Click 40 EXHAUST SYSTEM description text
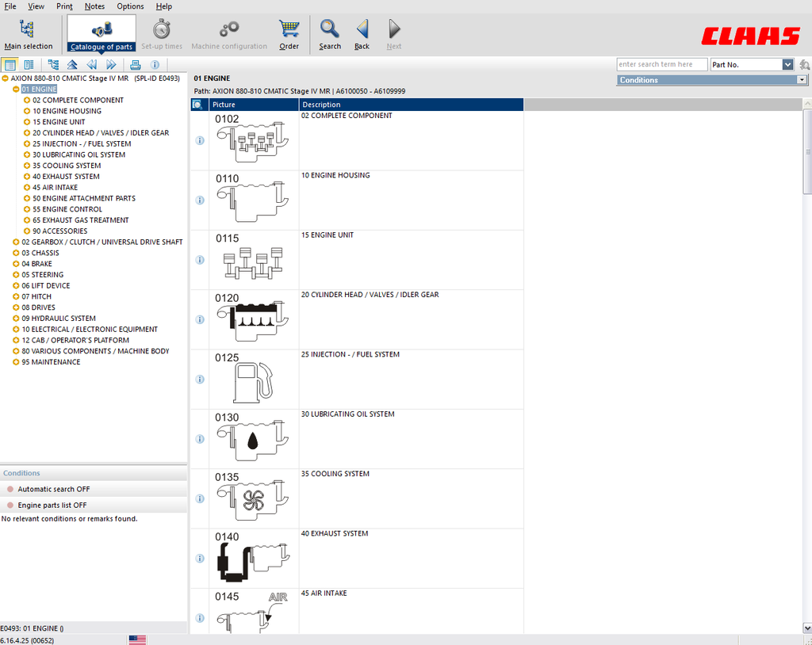Viewport: 812px width, 645px height. (335, 533)
